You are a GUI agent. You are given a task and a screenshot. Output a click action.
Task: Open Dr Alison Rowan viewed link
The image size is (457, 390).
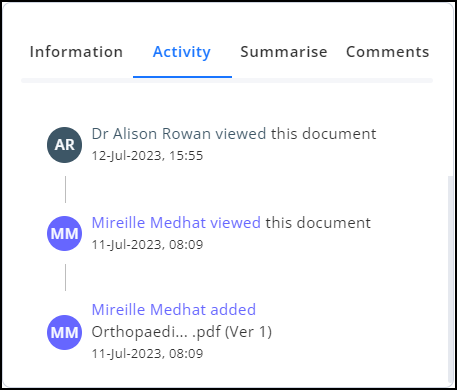[179, 134]
